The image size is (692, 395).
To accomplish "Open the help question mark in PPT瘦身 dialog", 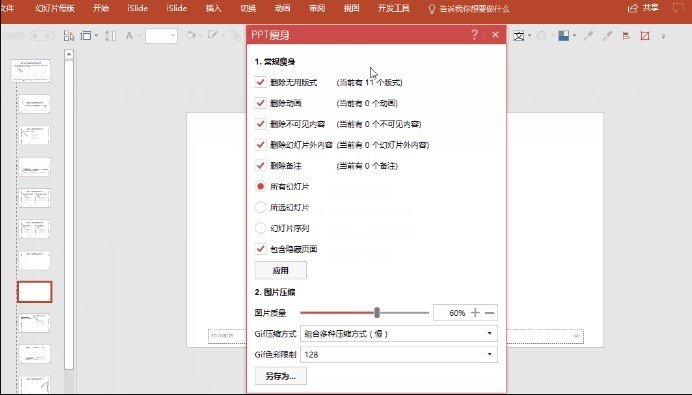I will point(474,35).
